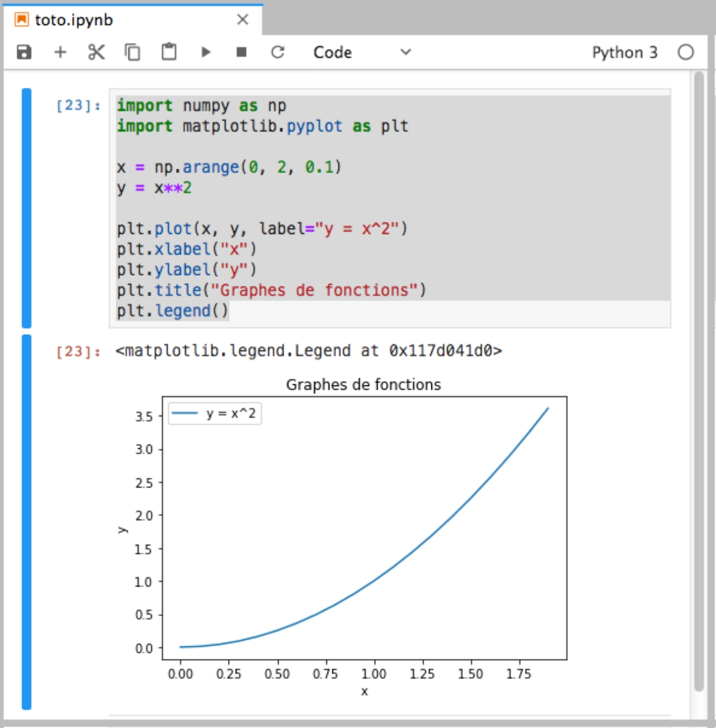716x728 pixels.
Task: Click the plt.plot(x, y, label=...) line
Action: coord(262,229)
